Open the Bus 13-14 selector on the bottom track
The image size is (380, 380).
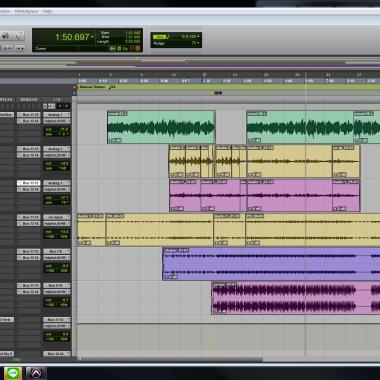57,354
